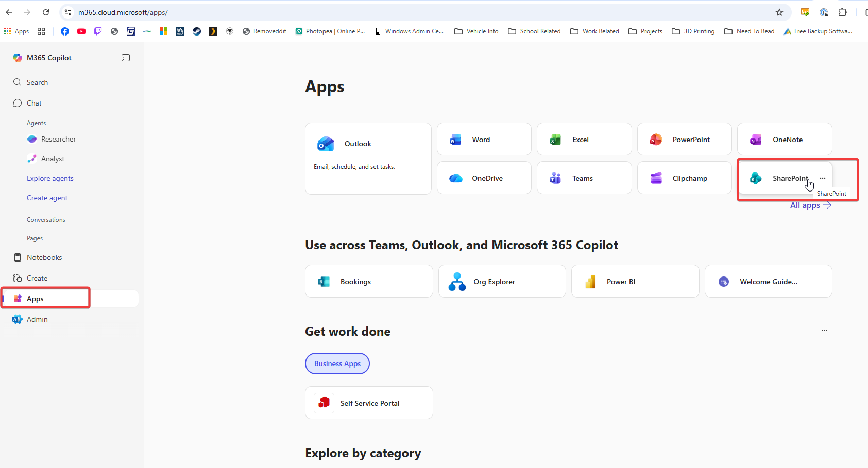Open the Steam bookmark
The width and height of the screenshot is (868, 468).
click(197, 31)
